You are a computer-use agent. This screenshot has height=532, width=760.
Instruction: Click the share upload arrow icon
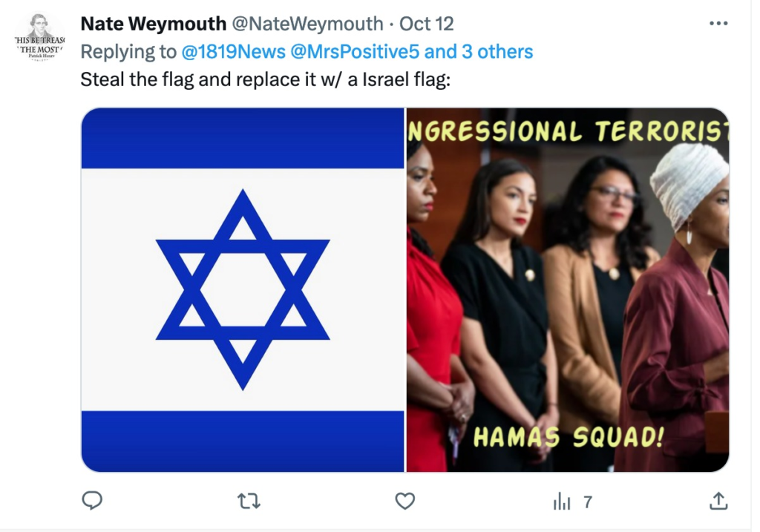(718, 501)
